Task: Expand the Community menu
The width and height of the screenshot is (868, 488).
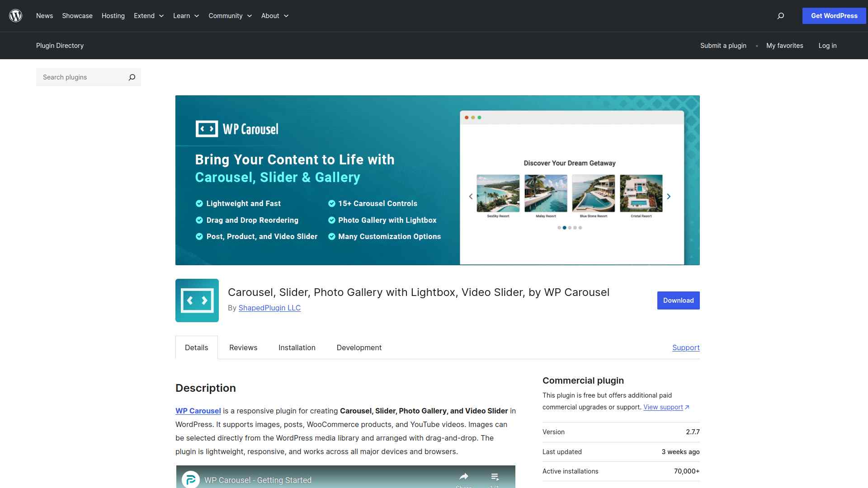Action: pyautogui.click(x=230, y=16)
